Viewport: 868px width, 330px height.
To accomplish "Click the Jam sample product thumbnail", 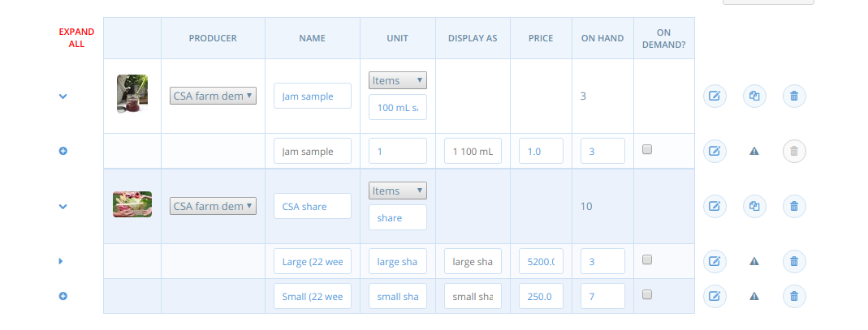I will [x=132, y=94].
